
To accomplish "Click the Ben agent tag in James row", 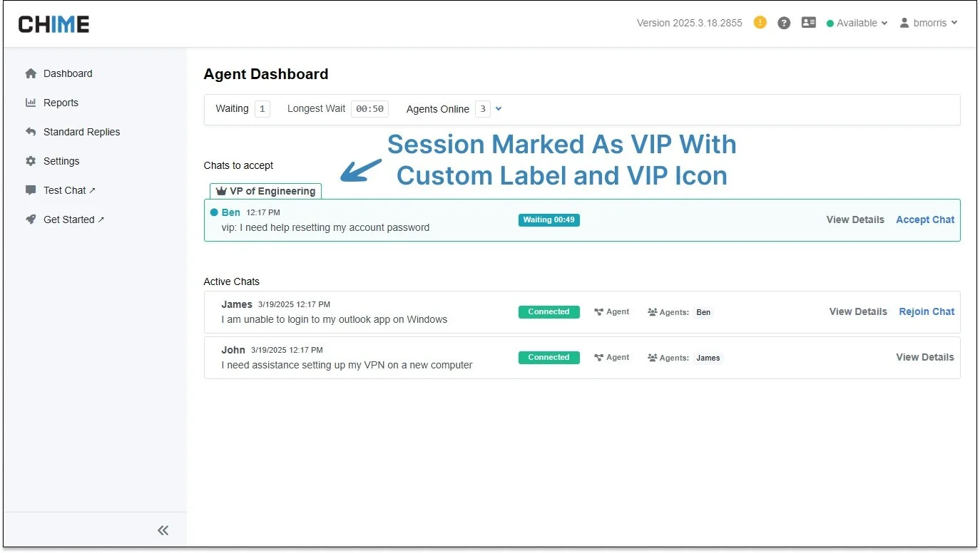I will (x=703, y=312).
